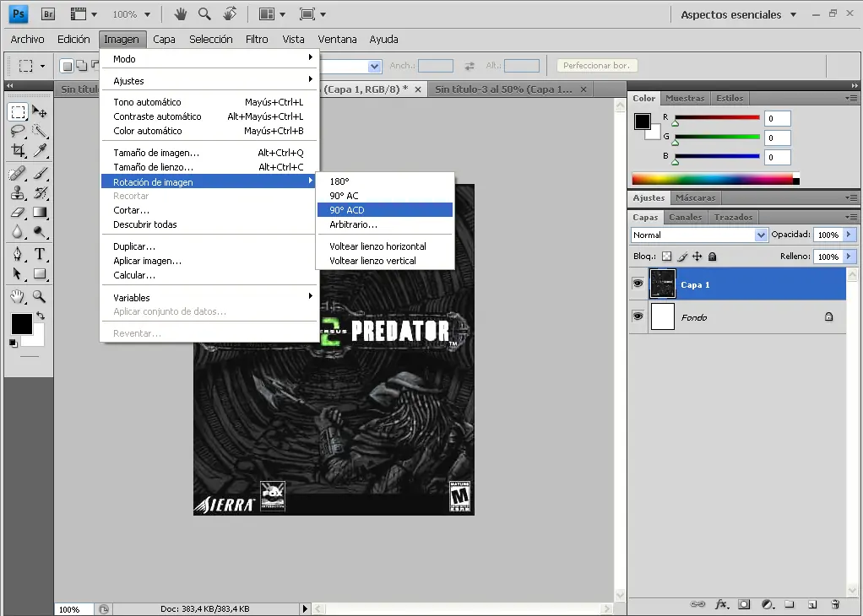Delete layer with the trash icon
The height and width of the screenshot is (616, 863).
click(835, 604)
